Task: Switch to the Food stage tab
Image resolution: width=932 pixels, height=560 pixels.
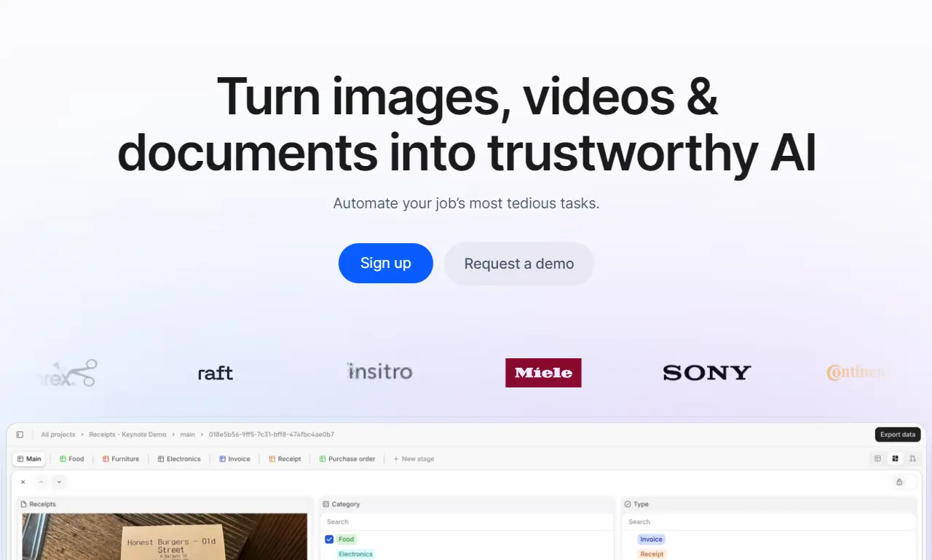Action: tap(72, 459)
